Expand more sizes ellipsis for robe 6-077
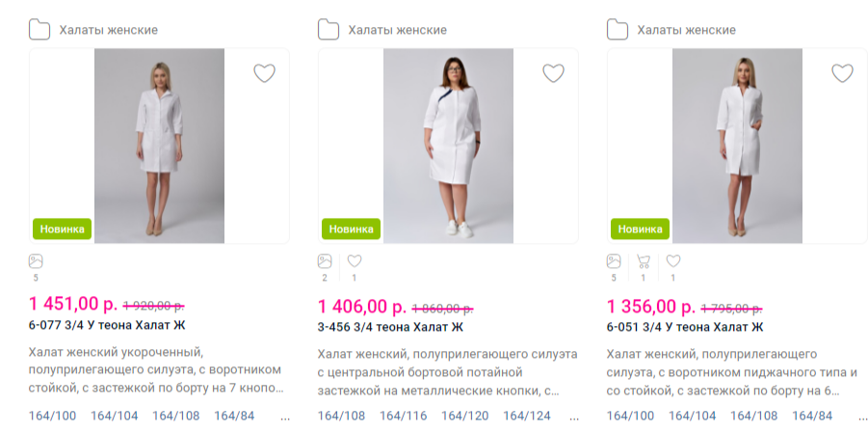The image size is (868, 434). tap(284, 418)
